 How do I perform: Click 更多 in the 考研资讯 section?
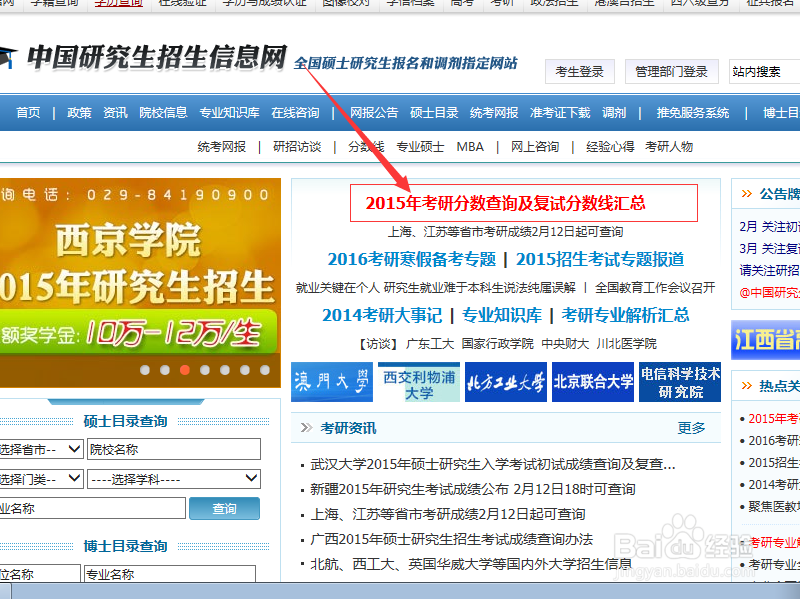pos(691,428)
